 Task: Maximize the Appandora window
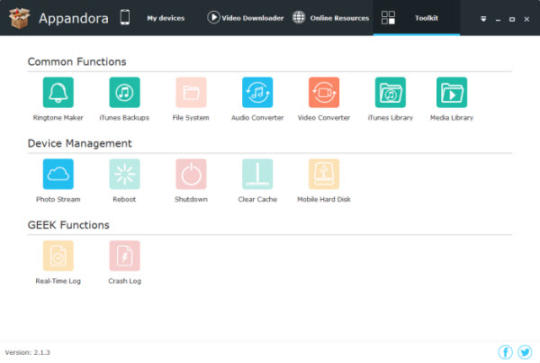tap(512, 19)
